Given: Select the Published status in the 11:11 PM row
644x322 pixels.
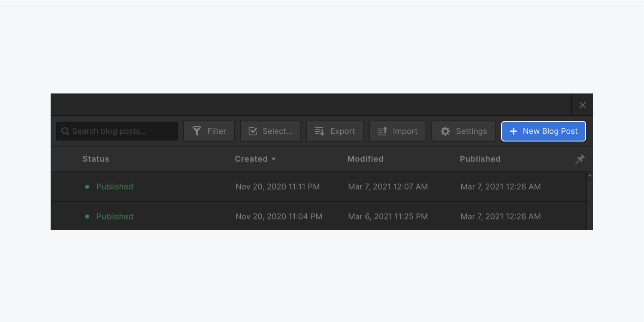Looking at the screenshot, I should point(115,187).
